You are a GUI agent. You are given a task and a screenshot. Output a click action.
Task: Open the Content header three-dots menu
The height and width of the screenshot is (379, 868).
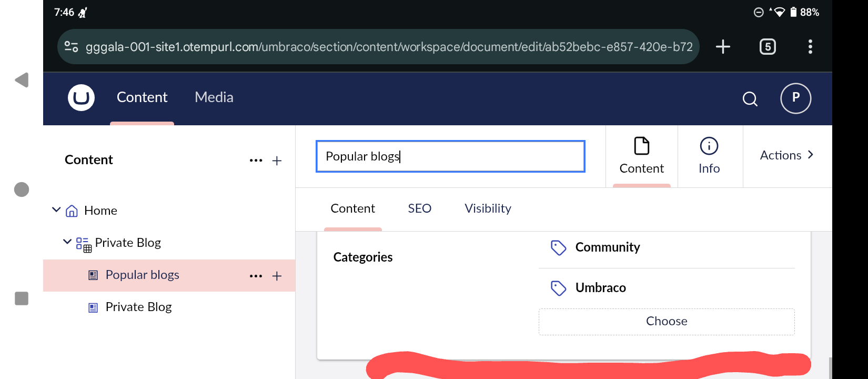(x=256, y=161)
